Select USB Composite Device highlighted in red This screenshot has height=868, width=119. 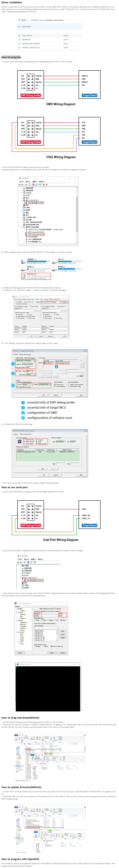pos(36,234)
